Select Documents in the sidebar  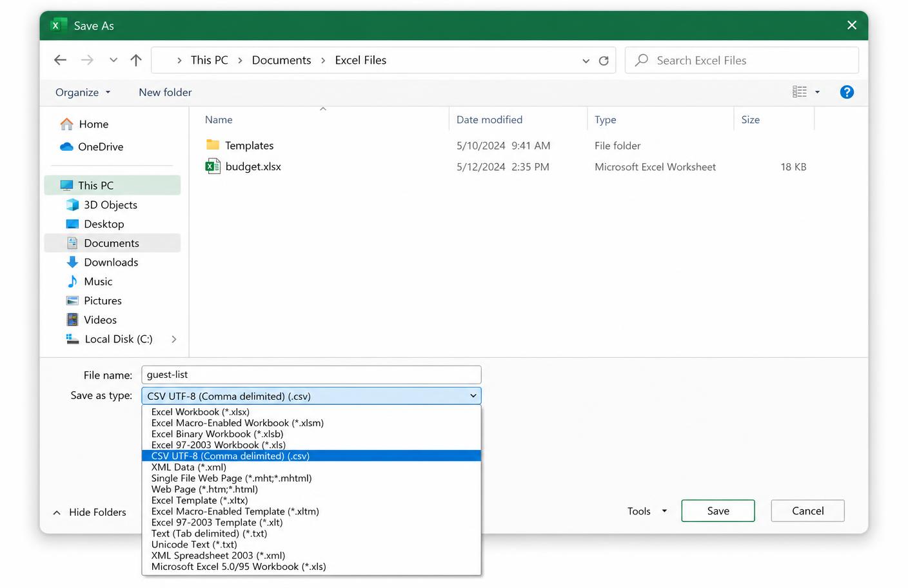(112, 243)
